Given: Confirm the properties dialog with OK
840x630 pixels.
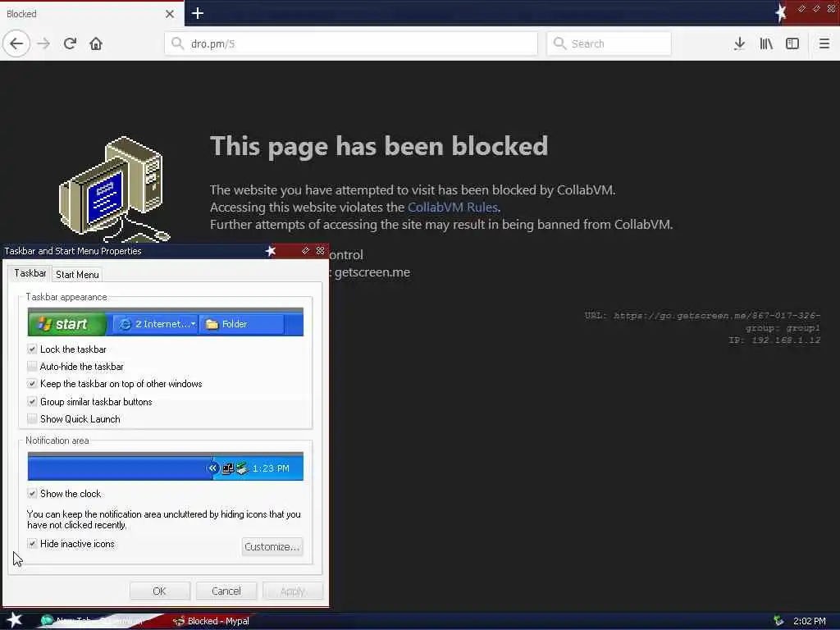Looking at the screenshot, I should pos(160,591).
